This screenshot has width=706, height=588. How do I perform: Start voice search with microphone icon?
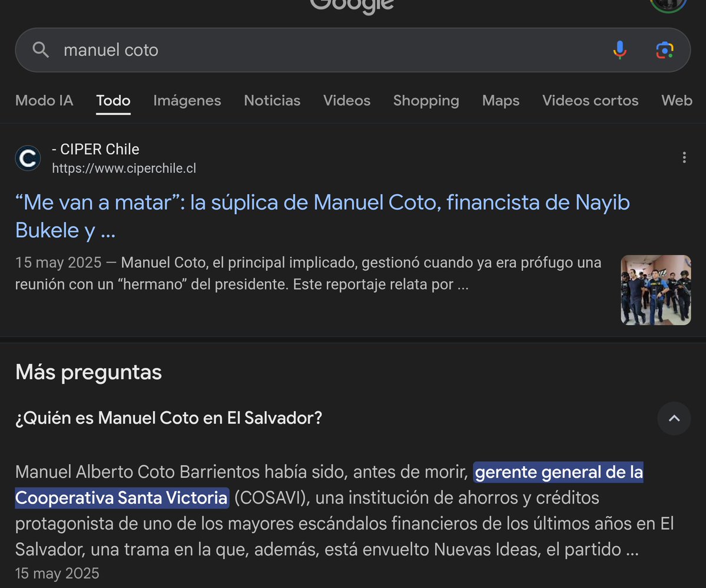coord(620,50)
